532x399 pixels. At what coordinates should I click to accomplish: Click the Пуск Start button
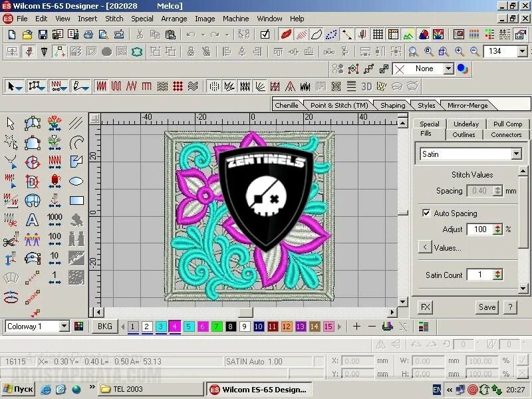[x=19, y=389]
